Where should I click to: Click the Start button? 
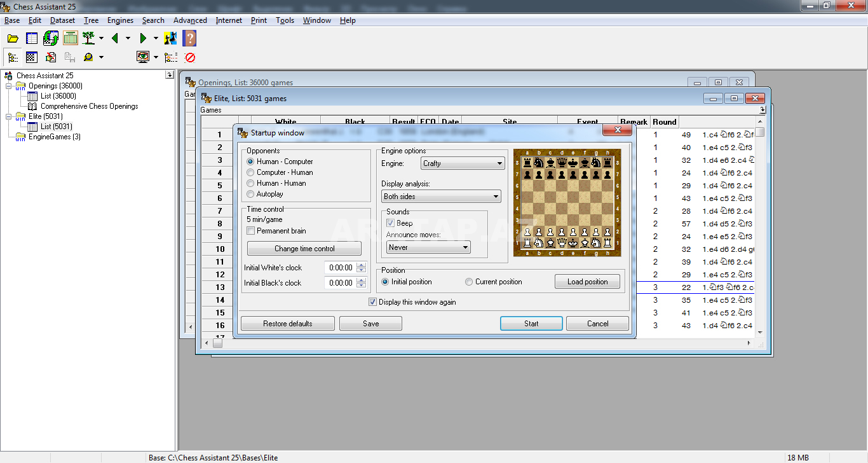[531, 324]
